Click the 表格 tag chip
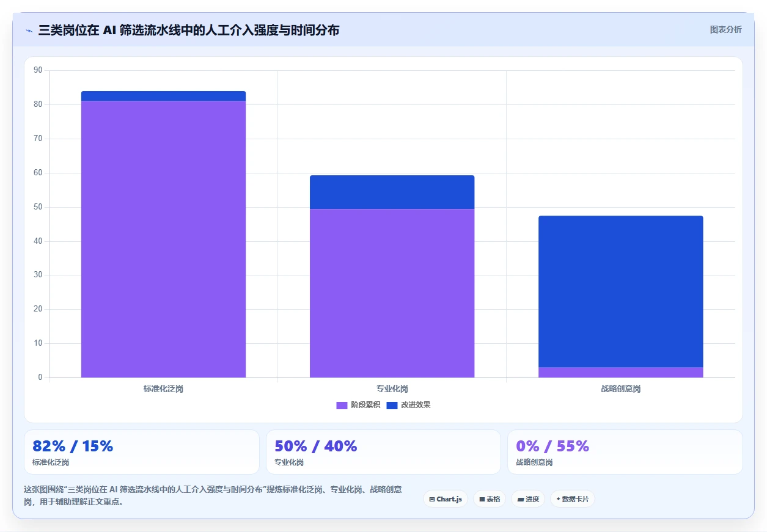767x532 pixels. (x=490, y=499)
